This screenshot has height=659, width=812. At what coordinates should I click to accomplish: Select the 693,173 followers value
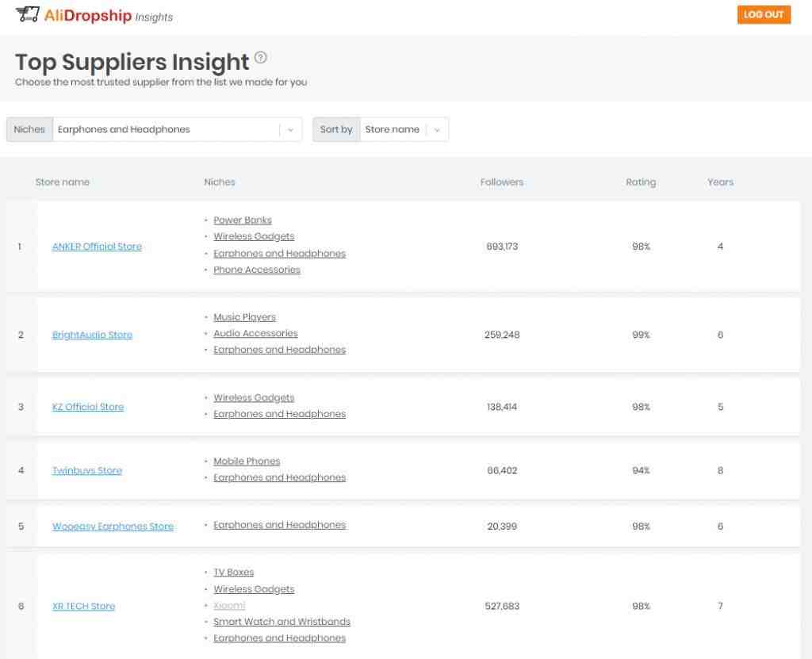[x=502, y=247]
